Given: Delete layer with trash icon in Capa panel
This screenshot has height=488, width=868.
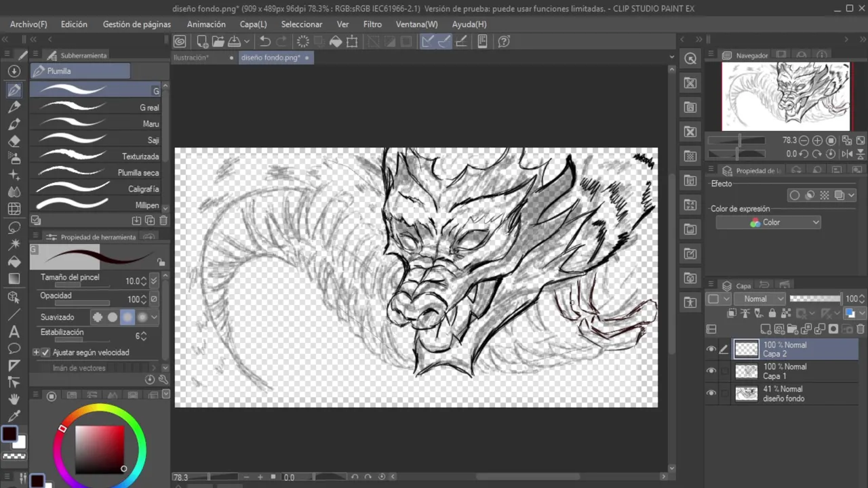Looking at the screenshot, I should tap(861, 329).
